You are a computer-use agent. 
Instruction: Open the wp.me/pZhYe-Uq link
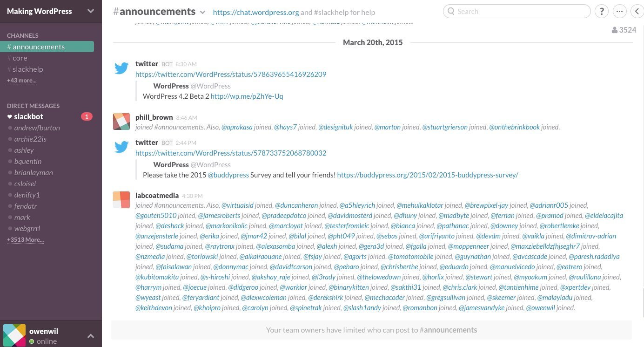[247, 96]
